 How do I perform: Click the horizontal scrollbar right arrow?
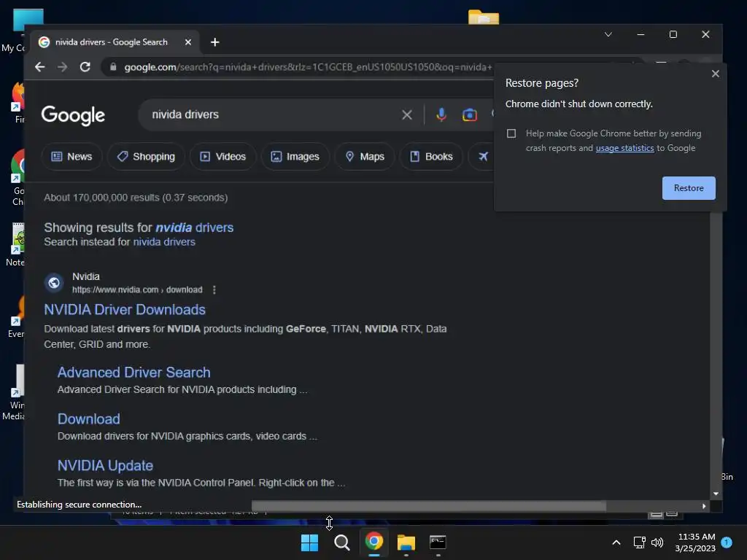704,506
